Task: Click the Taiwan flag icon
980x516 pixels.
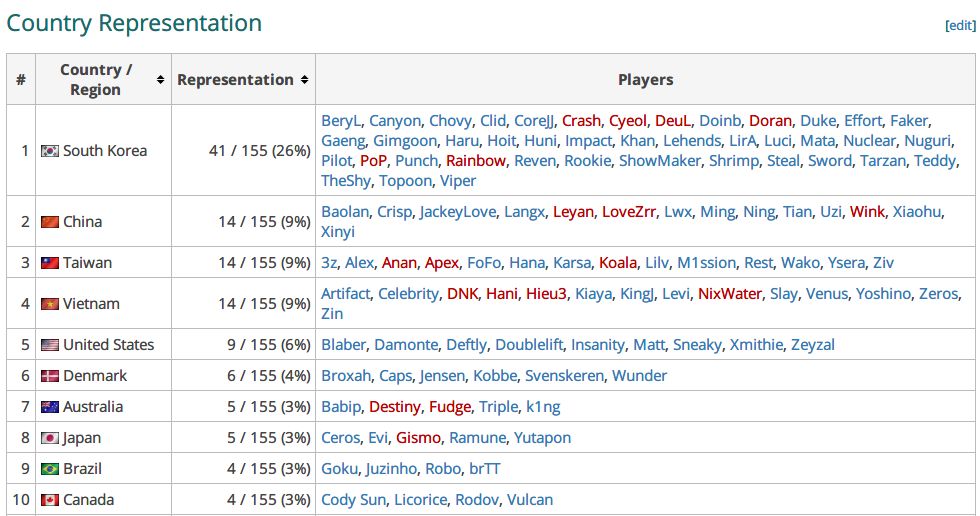Action: 50,263
